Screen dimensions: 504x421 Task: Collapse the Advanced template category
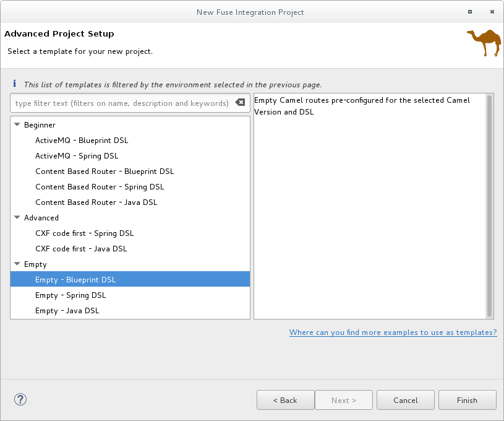pyautogui.click(x=17, y=218)
